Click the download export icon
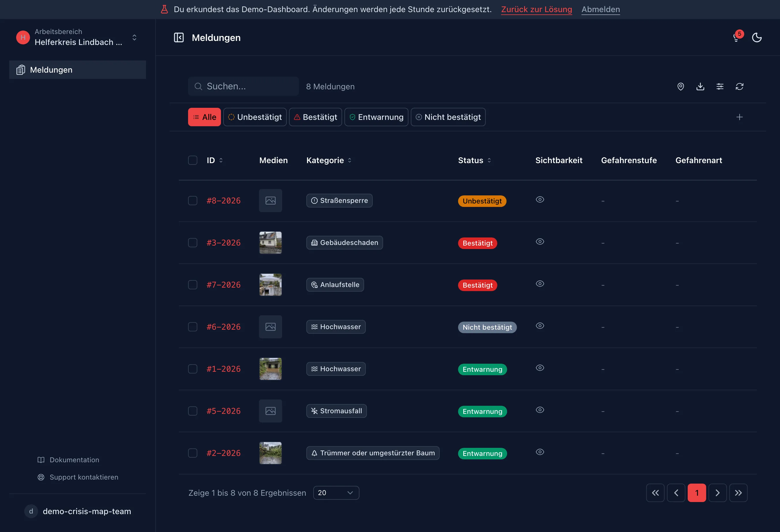Viewport: 780px width, 532px height. [700, 86]
